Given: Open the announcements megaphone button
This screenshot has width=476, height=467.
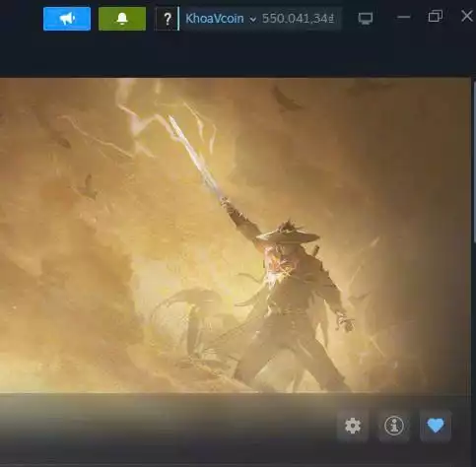Looking at the screenshot, I should 67,19.
